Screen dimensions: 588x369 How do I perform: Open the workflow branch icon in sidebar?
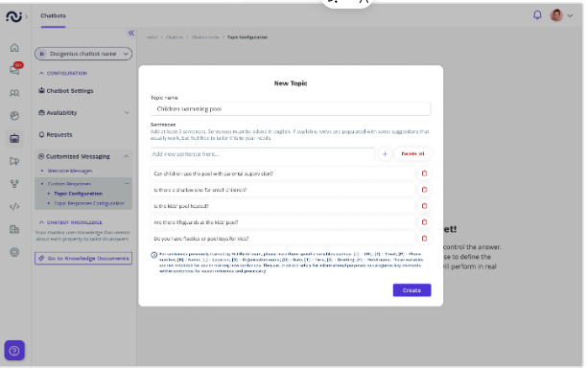tap(14, 184)
